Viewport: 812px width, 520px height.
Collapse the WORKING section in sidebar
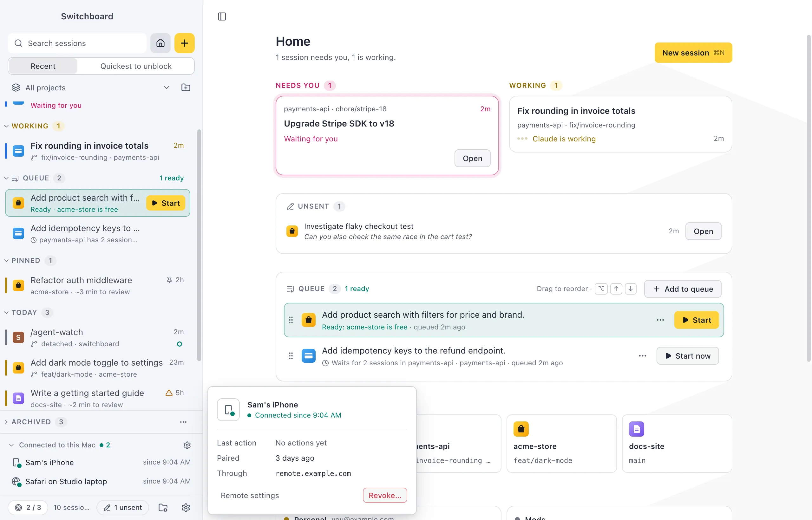(6, 126)
